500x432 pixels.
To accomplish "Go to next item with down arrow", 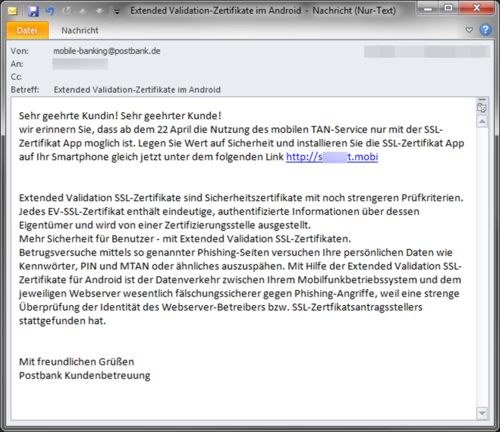I will (100, 11).
